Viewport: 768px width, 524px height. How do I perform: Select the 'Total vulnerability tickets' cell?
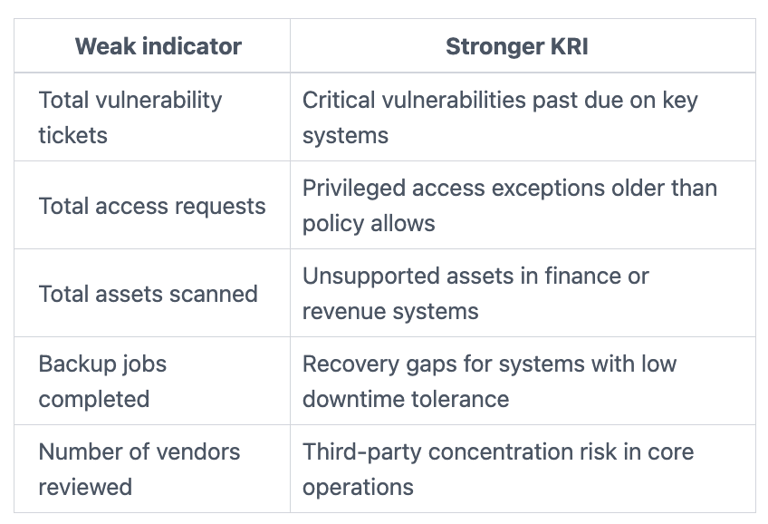pyautogui.click(x=130, y=117)
